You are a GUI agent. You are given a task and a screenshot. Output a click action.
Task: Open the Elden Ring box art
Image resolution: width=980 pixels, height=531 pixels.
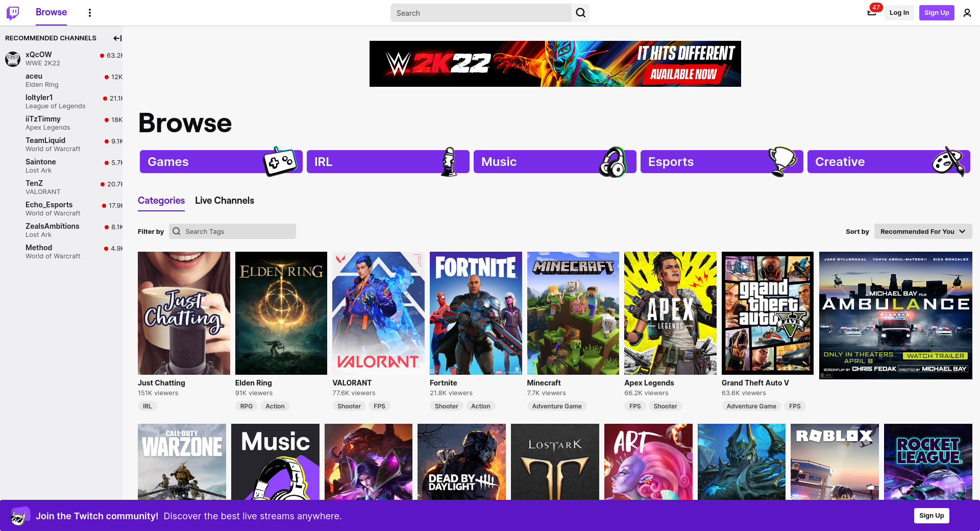(281, 313)
